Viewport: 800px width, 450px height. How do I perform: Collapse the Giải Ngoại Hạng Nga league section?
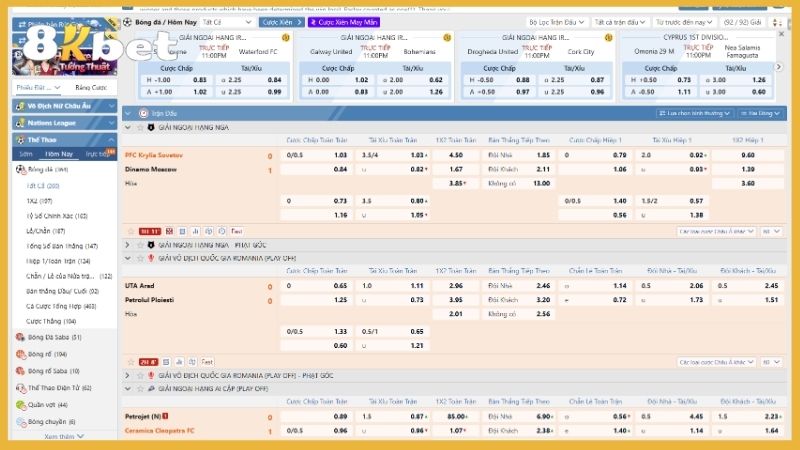click(x=128, y=128)
